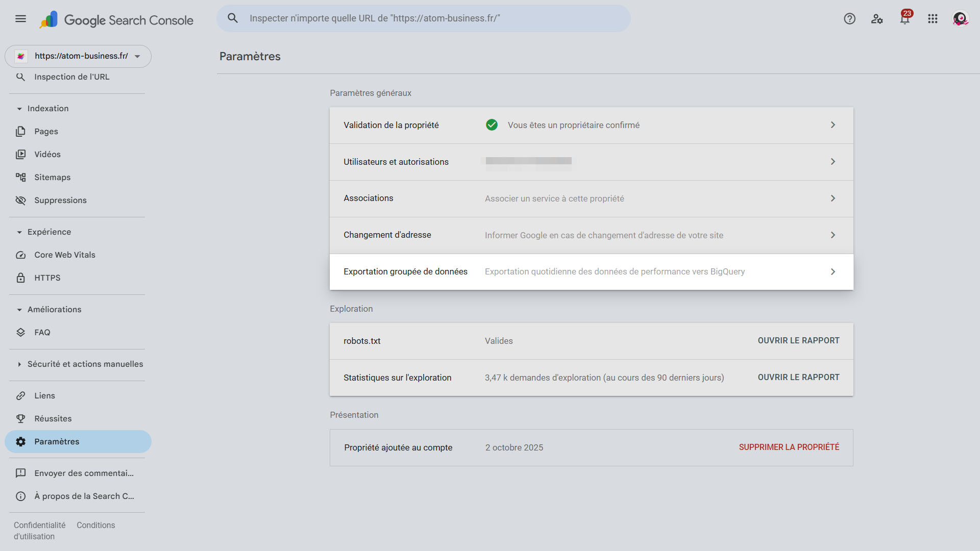Open the hamburger main menu
The height and width of the screenshot is (551, 980).
tap(20, 19)
